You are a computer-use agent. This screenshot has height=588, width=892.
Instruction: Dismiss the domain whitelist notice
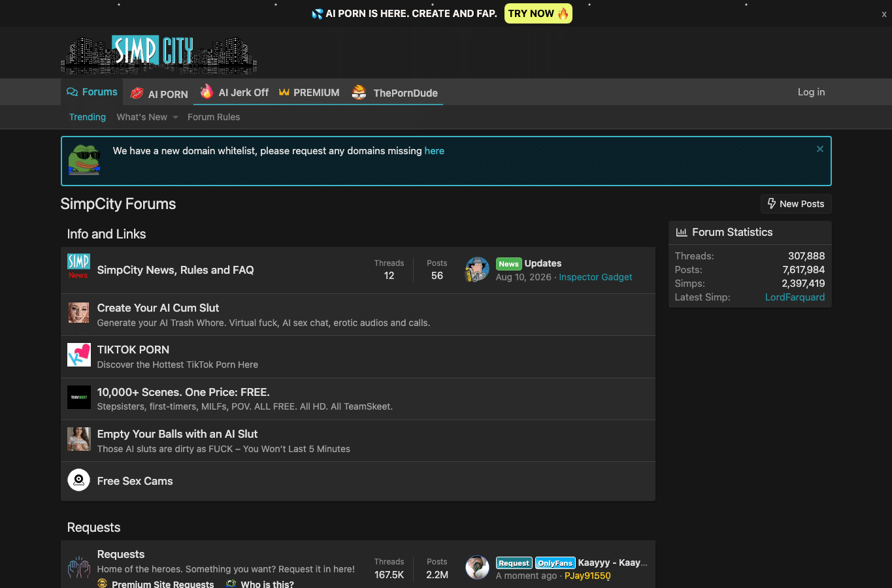pos(820,149)
